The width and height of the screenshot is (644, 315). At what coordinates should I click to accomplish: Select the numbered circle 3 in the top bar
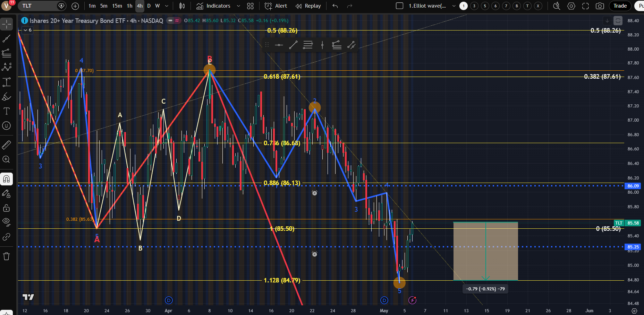tap(474, 6)
